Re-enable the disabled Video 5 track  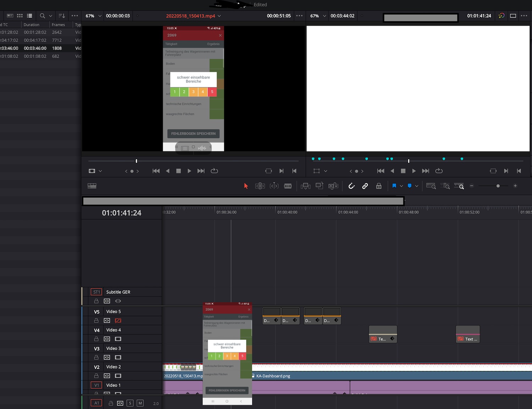point(118,320)
